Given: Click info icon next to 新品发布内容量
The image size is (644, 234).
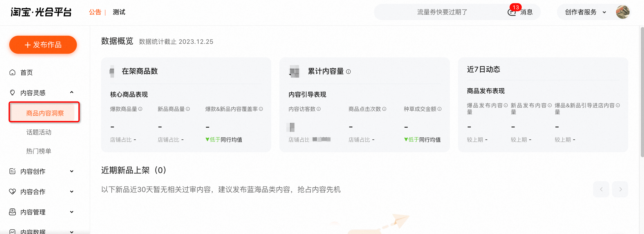Looking at the screenshot, I should click(x=550, y=105).
